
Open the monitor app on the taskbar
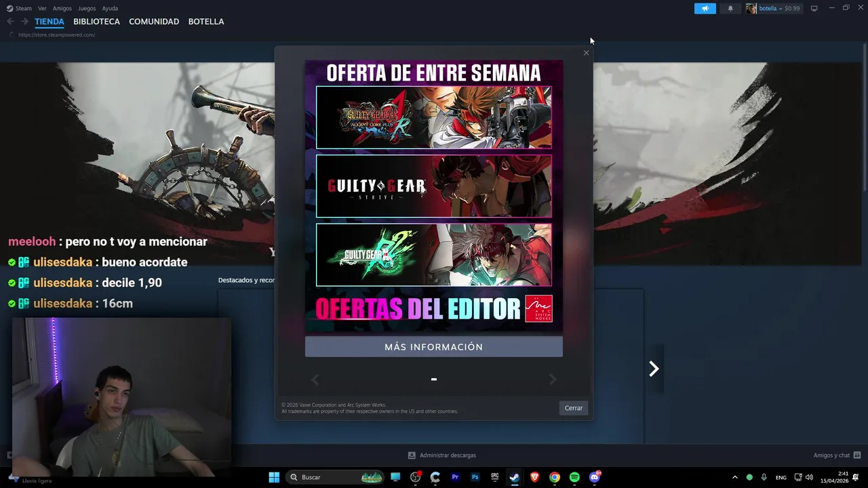(395, 477)
